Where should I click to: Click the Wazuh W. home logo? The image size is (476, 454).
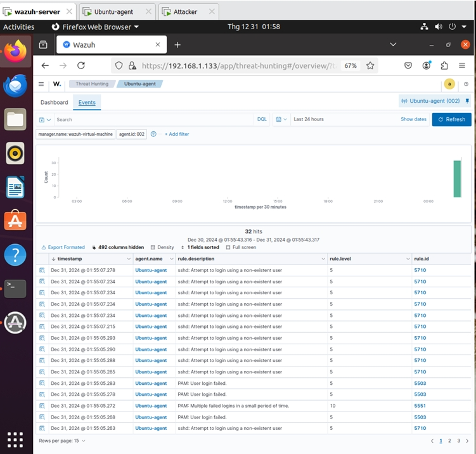57,84
